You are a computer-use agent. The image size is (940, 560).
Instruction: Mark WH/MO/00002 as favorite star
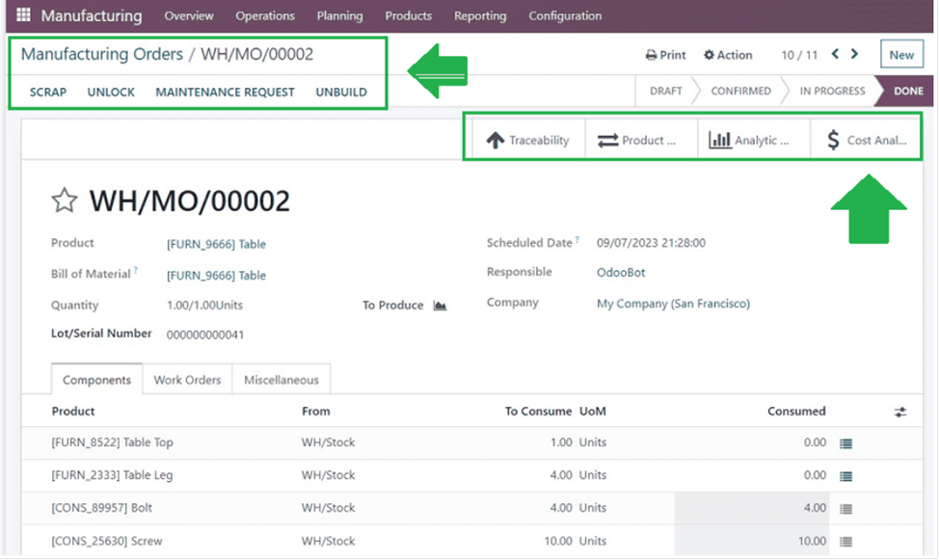(65, 200)
